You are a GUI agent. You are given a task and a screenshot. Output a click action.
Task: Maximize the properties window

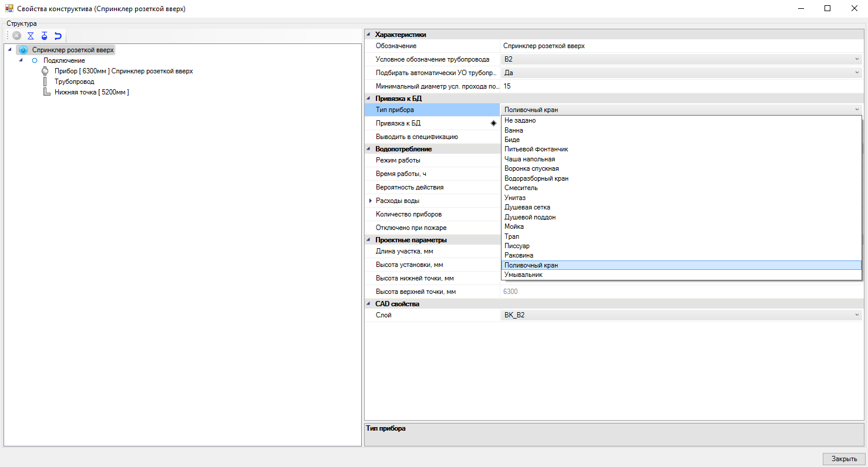[x=827, y=9]
